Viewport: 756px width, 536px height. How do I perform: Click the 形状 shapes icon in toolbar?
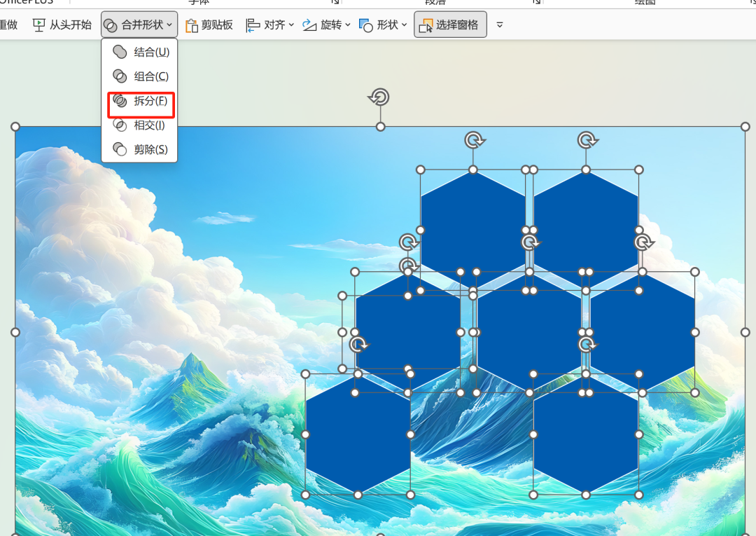tap(366, 25)
